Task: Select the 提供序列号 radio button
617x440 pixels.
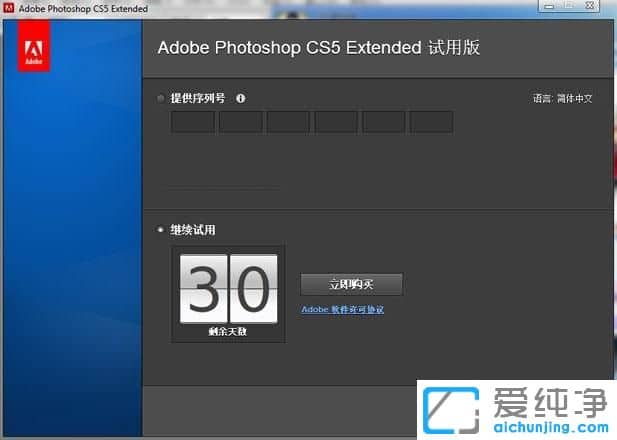Action: [160, 98]
